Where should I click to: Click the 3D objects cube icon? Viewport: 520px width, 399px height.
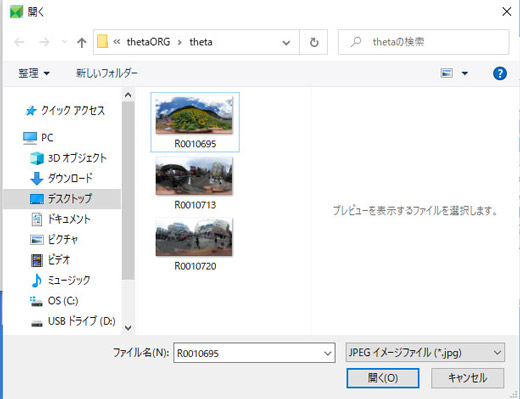37,158
